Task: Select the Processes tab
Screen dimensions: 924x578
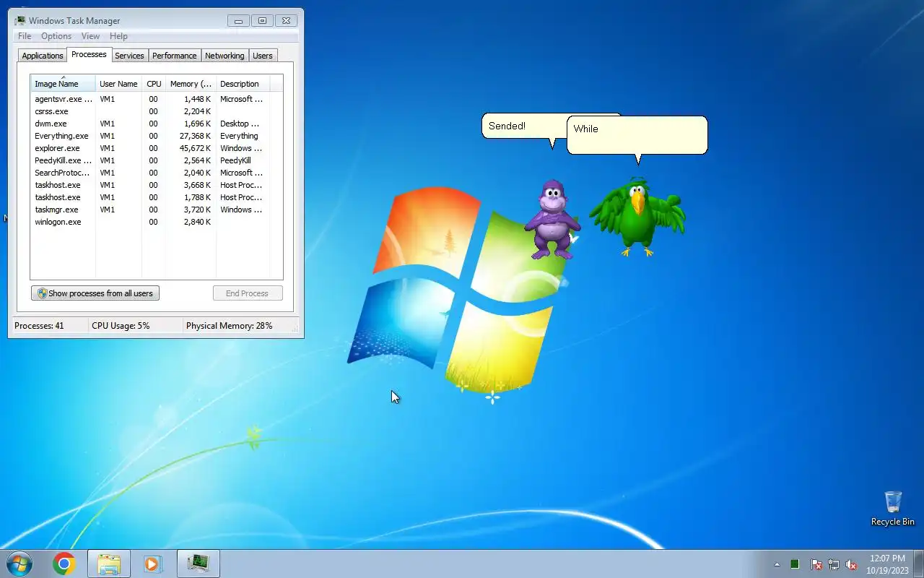Action: pos(89,54)
